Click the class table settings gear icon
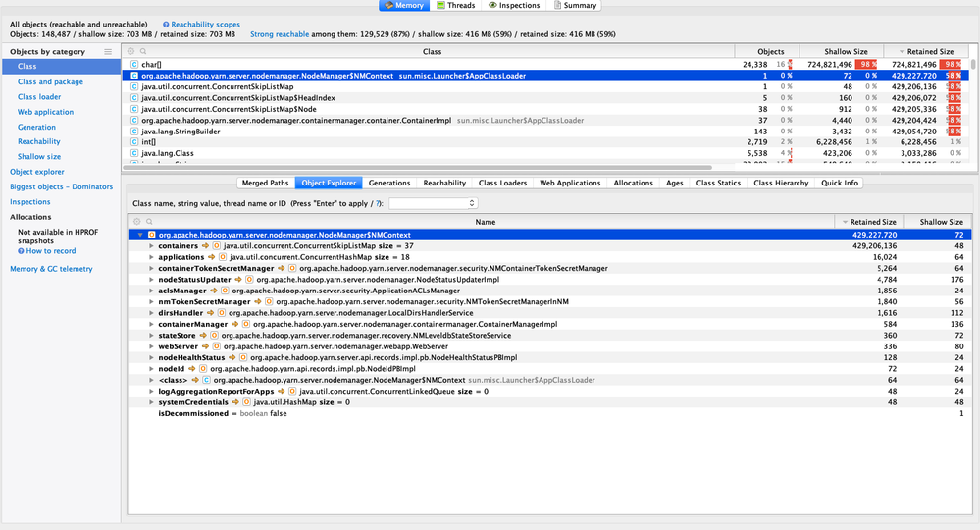This screenshot has width=980, height=530. click(x=130, y=51)
